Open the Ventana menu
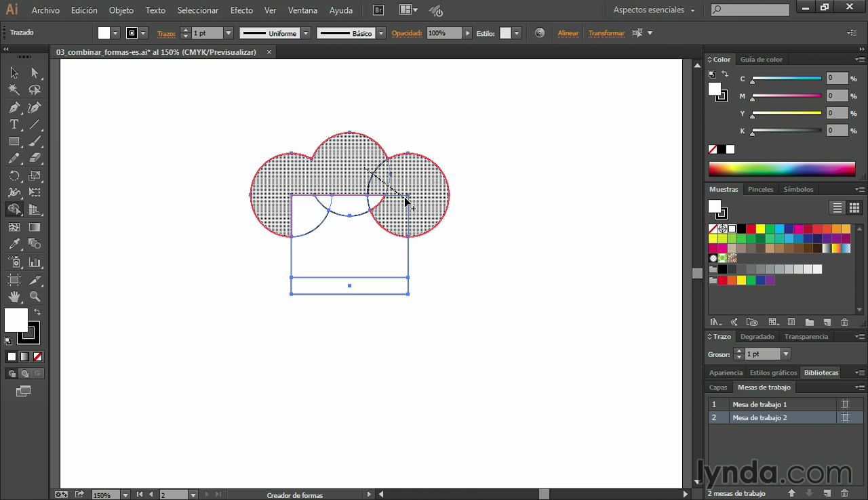The image size is (868, 500). point(302,10)
